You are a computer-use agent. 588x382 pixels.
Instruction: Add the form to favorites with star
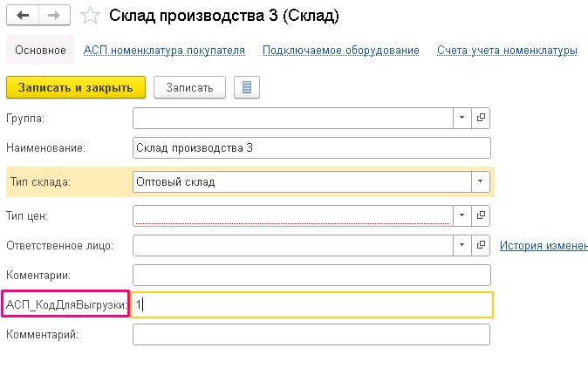click(90, 16)
